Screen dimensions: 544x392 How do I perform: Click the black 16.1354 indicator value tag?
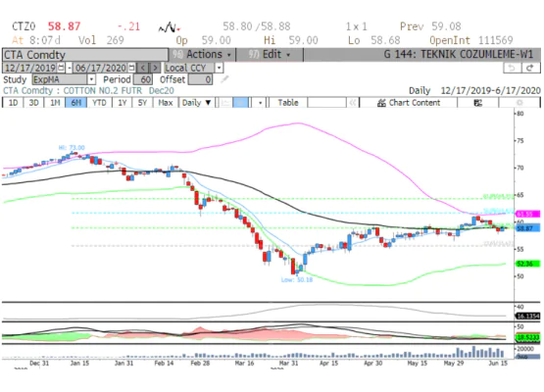pyautogui.click(x=527, y=316)
